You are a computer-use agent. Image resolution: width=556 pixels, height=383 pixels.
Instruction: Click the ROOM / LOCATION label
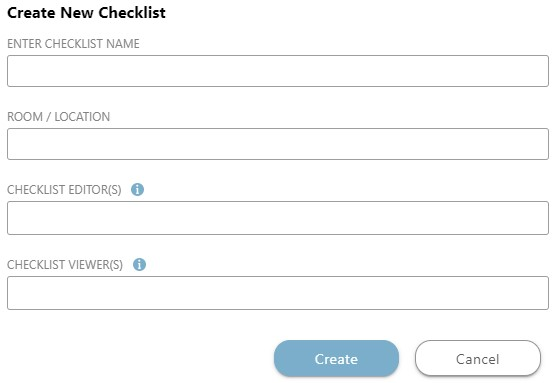pos(59,116)
